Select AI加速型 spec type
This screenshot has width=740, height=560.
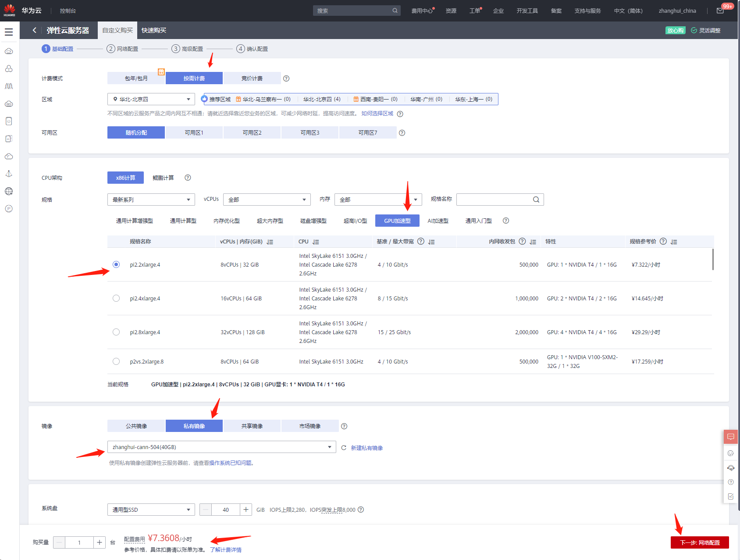(x=438, y=221)
